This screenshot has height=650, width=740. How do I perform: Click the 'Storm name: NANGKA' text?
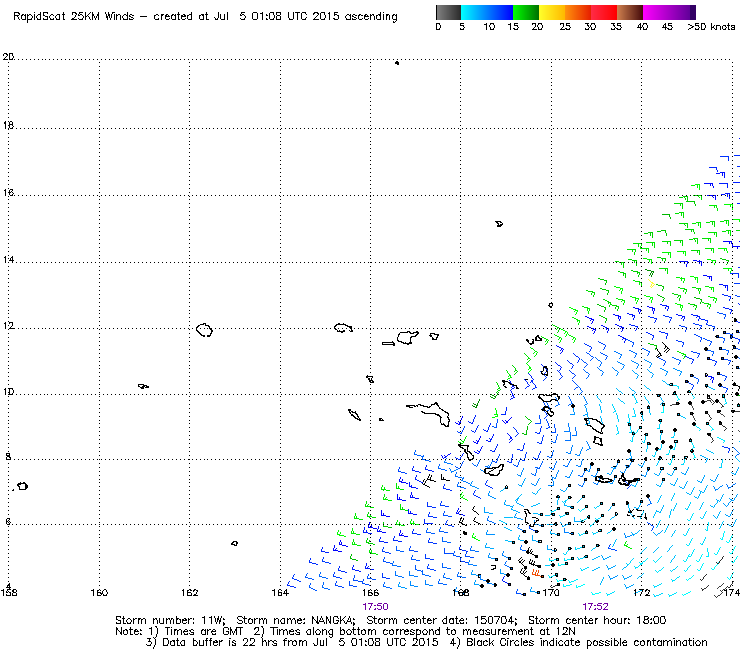tap(296, 620)
